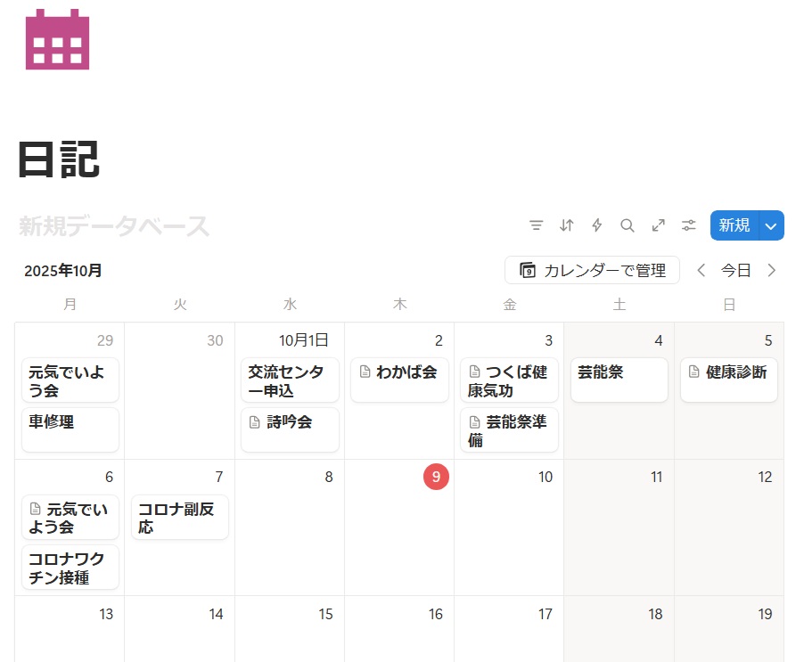Click the search magnifier icon

(x=627, y=225)
